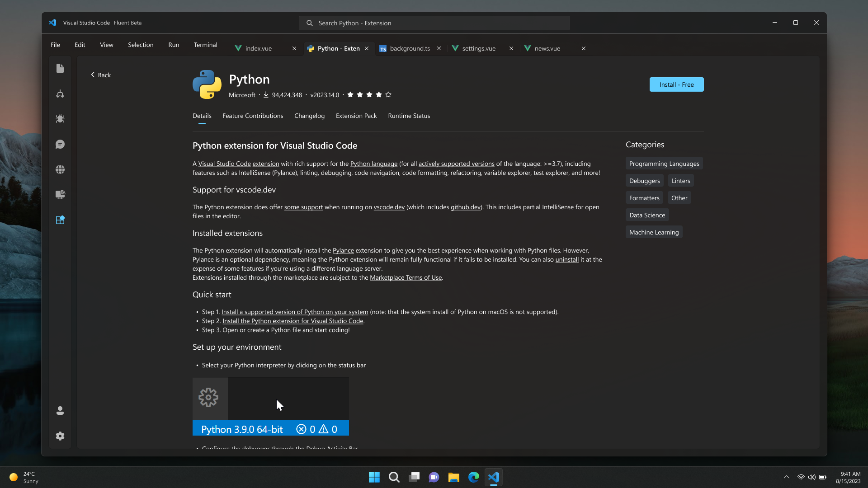This screenshot has height=488, width=868.
Task: Click the Python extension logo
Action: [x=207, y=84]
